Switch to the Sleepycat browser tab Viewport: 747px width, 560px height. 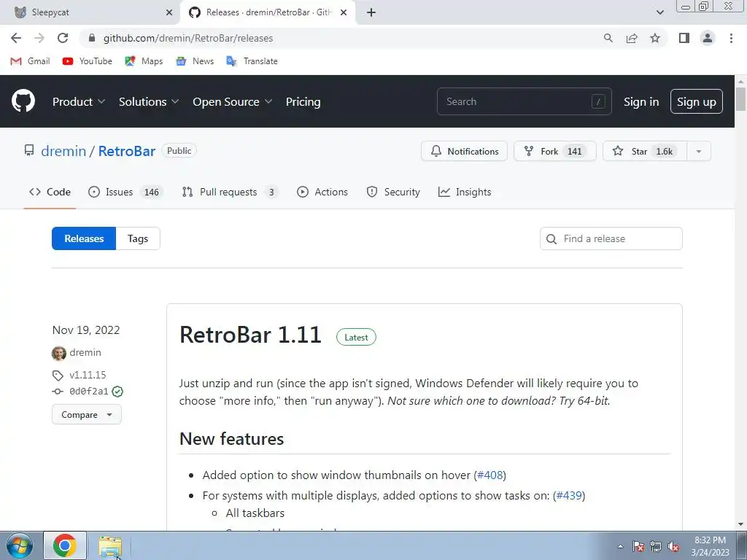pyautogui.click(x=90, y=12)
